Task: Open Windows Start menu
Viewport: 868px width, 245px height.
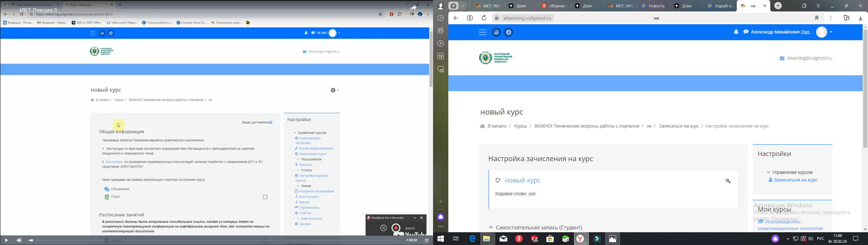Action: click(x=440, y=239)
